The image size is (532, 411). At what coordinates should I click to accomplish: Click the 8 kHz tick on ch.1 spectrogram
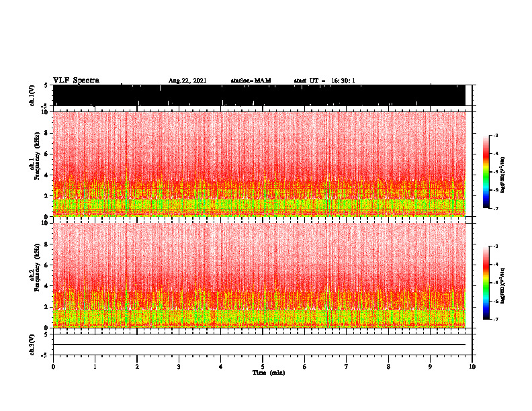(46, 133)
